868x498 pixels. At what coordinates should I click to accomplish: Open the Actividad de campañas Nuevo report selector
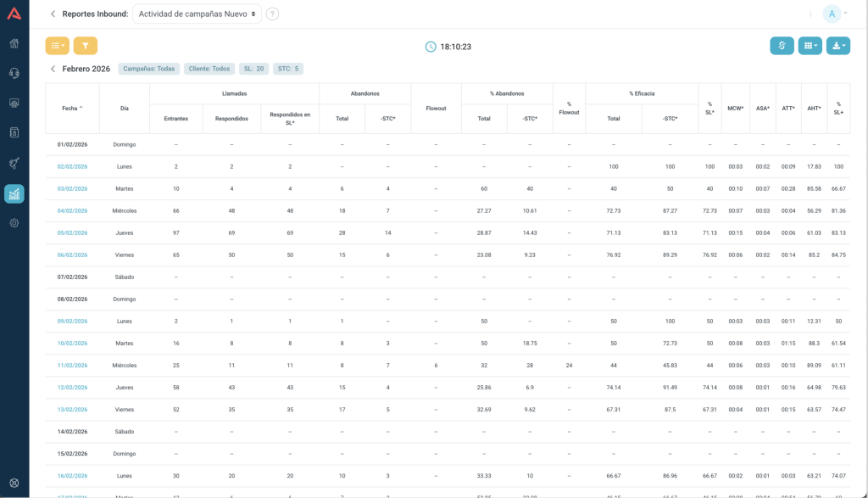(198, 14)
